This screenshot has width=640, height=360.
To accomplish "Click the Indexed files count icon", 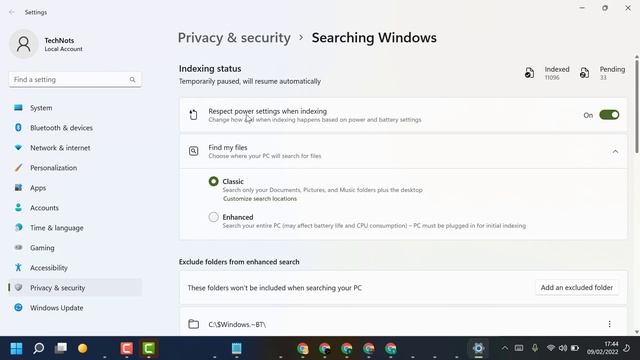I will [x=529, y=73].
